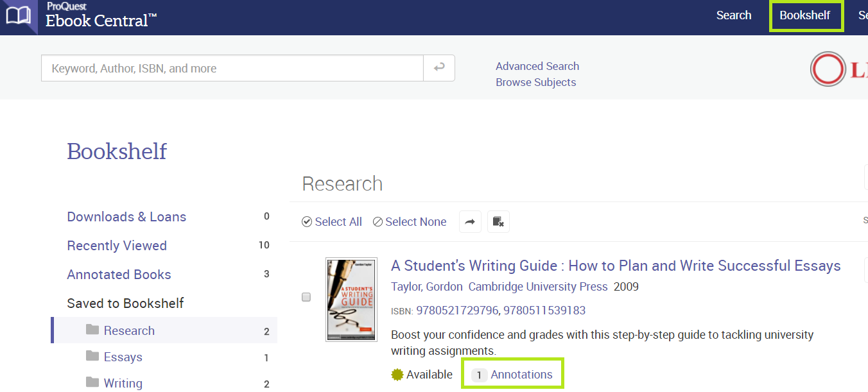Click Select None link
Viewport: 868px width, 392px height.
pyautogui.click(x=416, y=222)
